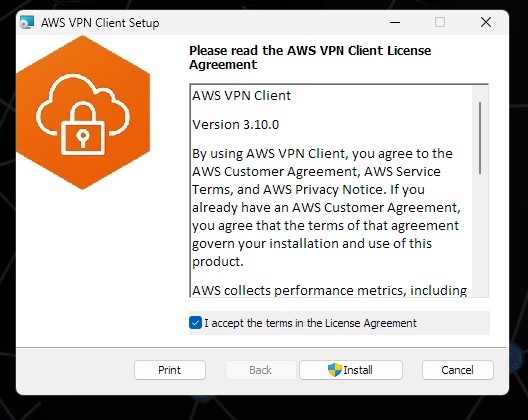Click inside the license agreement text box
The image size is (528, 420).
331,191
